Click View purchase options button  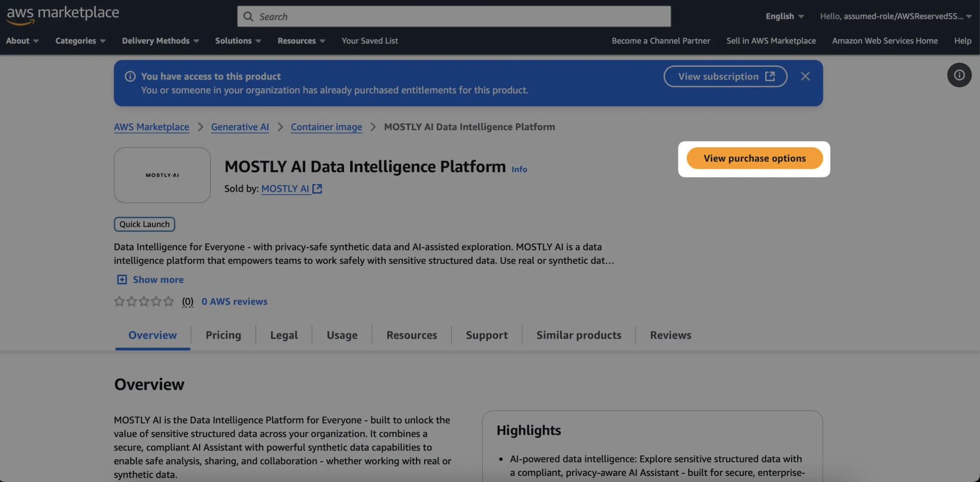pyautogui.click(x=754, y=158)
